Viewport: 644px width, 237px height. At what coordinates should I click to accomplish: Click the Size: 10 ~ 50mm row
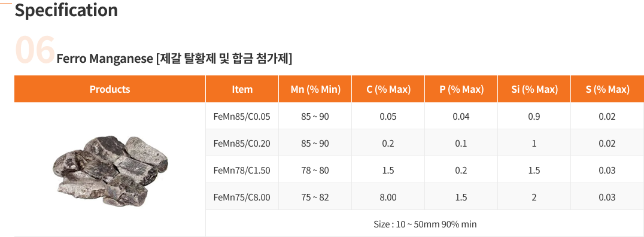click(425, 224)
